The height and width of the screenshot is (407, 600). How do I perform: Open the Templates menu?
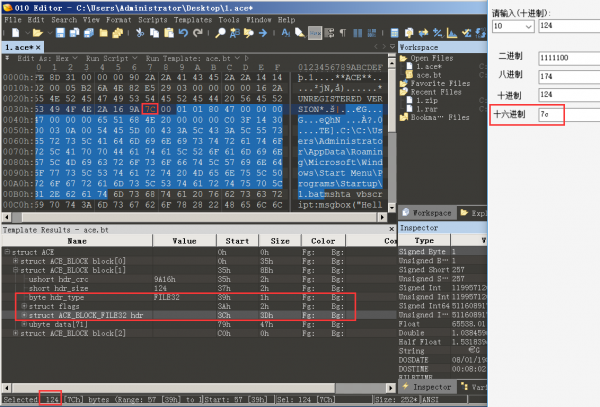(193, 19)
